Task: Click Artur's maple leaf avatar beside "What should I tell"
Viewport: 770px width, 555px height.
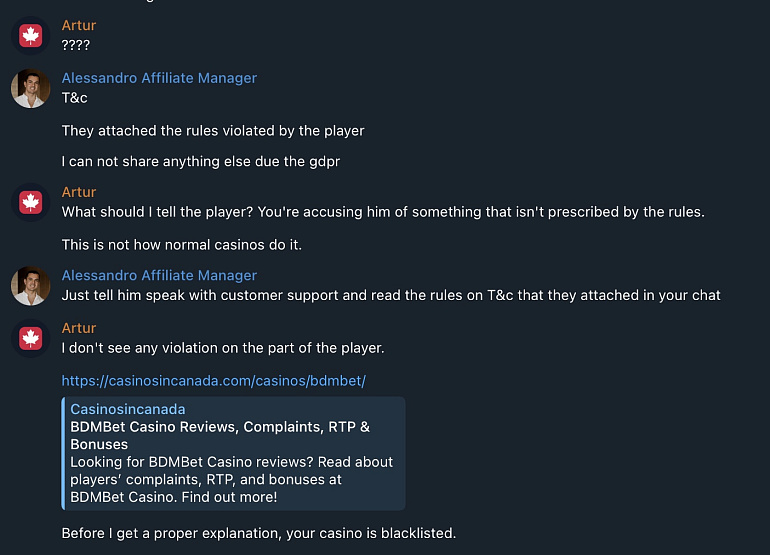Action: [x=30, y=202]
